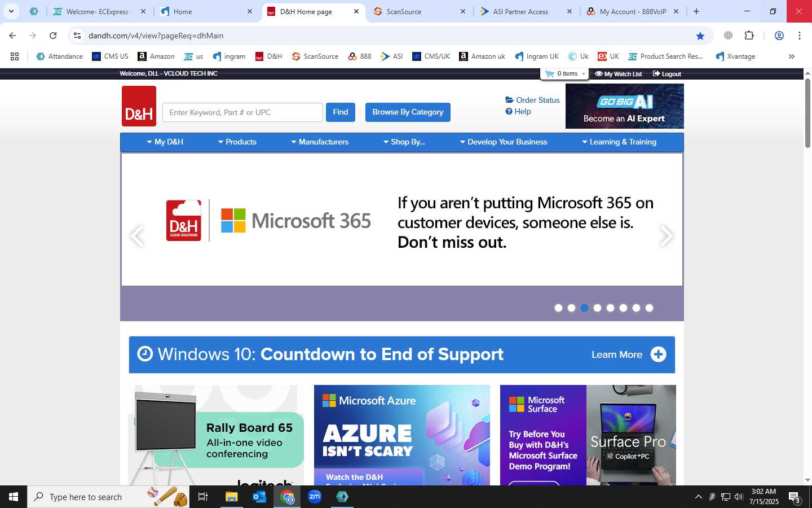Switch to My Account - 888VoIP tab
The image size is (812, 508).
click(633, 11)
